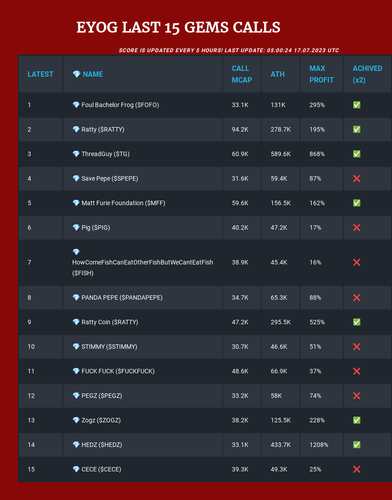This screenshot has height=500, width=392.
Task: Select the Foul Bachelor Frog ($FOFO) name
Action: pos(120,105)
